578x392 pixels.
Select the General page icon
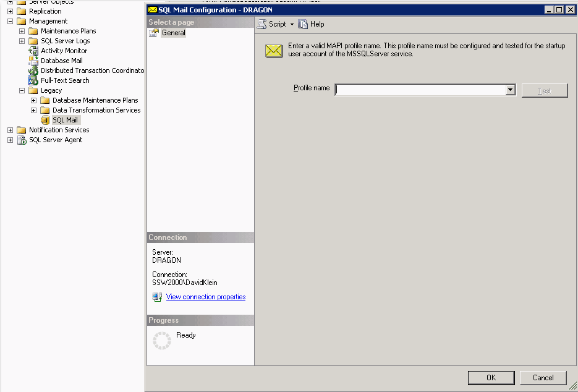155,33
